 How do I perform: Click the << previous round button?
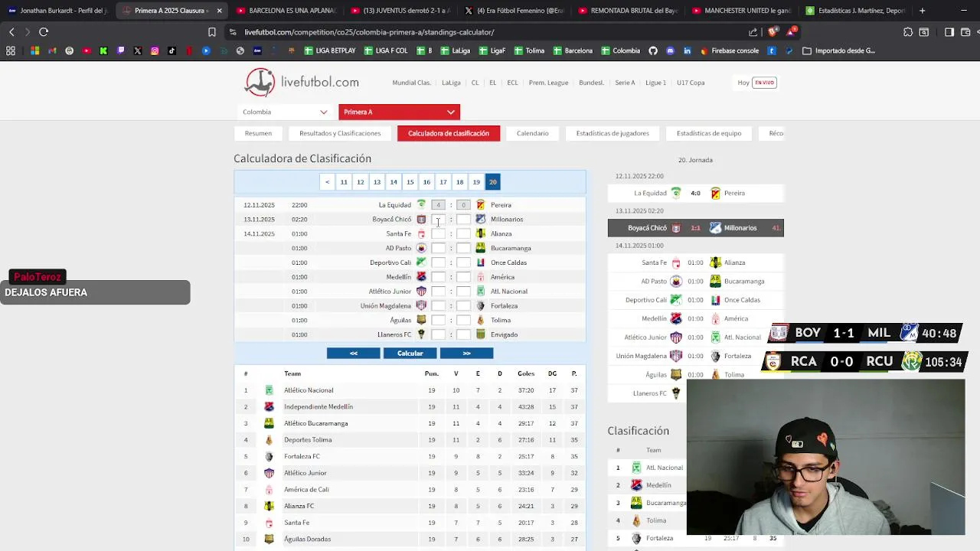tap(353, 354)
